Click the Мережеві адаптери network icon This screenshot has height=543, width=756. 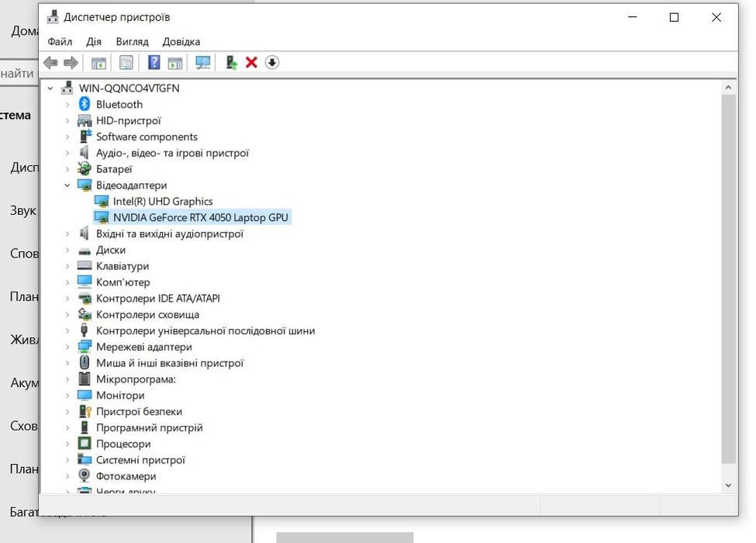(85, 347)
